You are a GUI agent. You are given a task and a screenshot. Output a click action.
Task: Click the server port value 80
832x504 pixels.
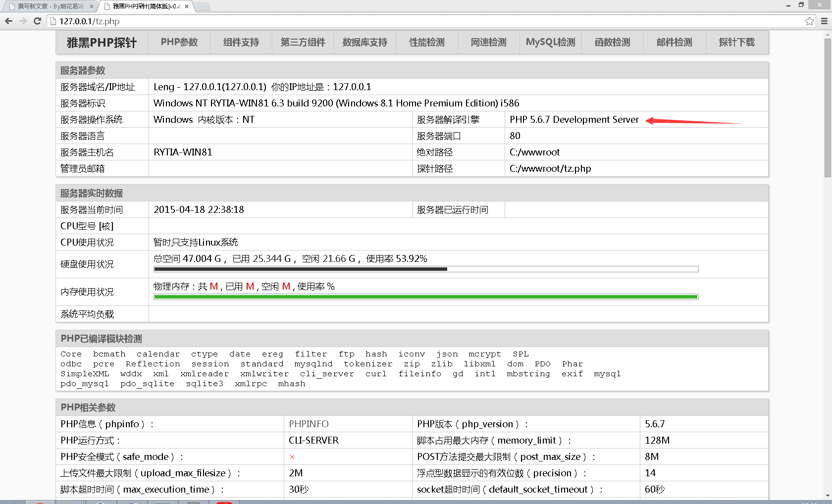click(515, 136)
